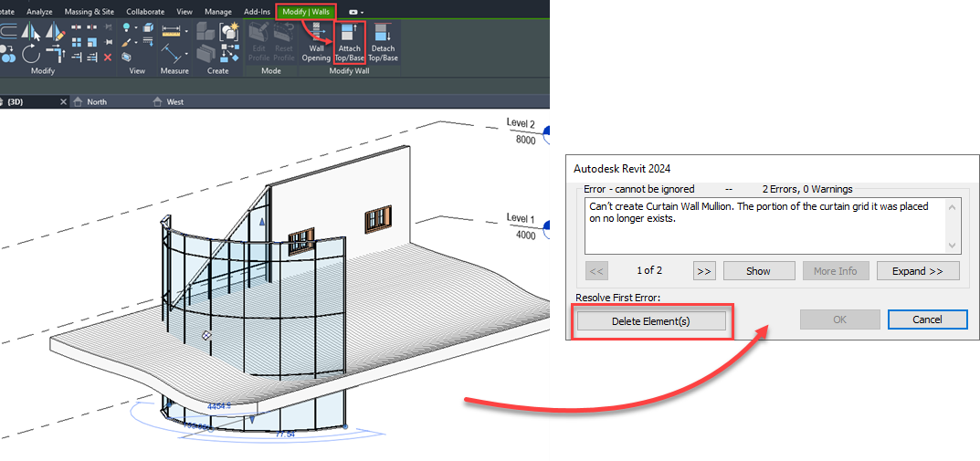The width and height of the screenshot is (980, 461).
Task: Select the Mirror - Pick Axis tool
Action: coord(30,32)
